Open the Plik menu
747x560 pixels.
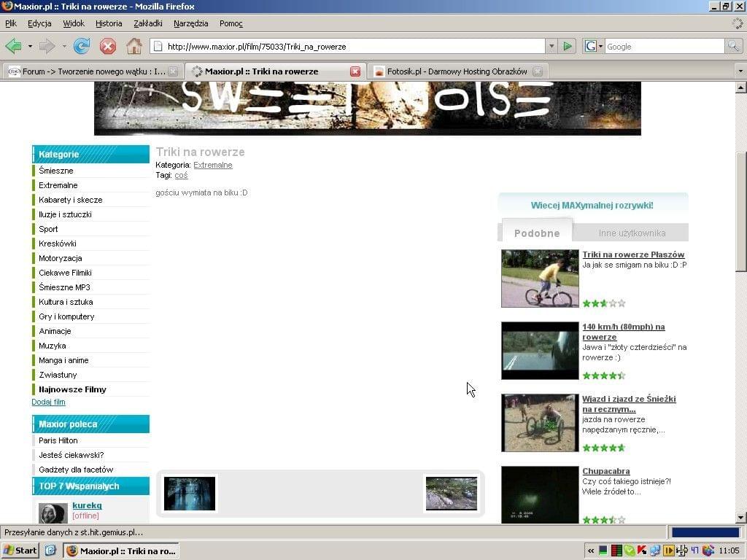coord(11,23)
